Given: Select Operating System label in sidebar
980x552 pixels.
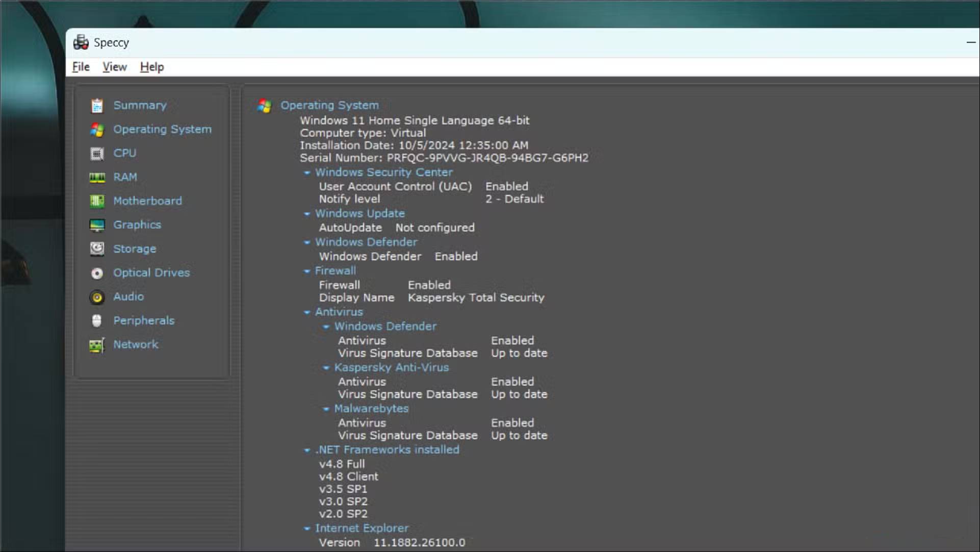Looking at the screenshot, I should (162, 130).
